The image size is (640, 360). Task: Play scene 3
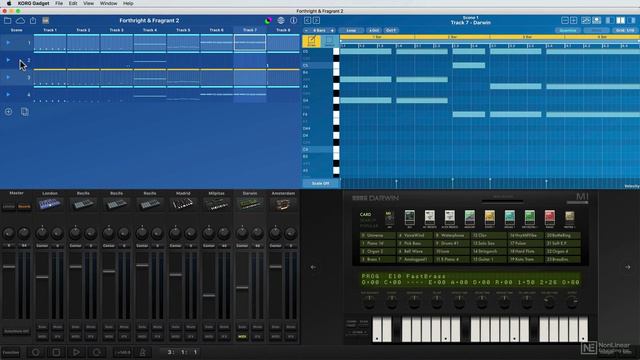[8, 77]
